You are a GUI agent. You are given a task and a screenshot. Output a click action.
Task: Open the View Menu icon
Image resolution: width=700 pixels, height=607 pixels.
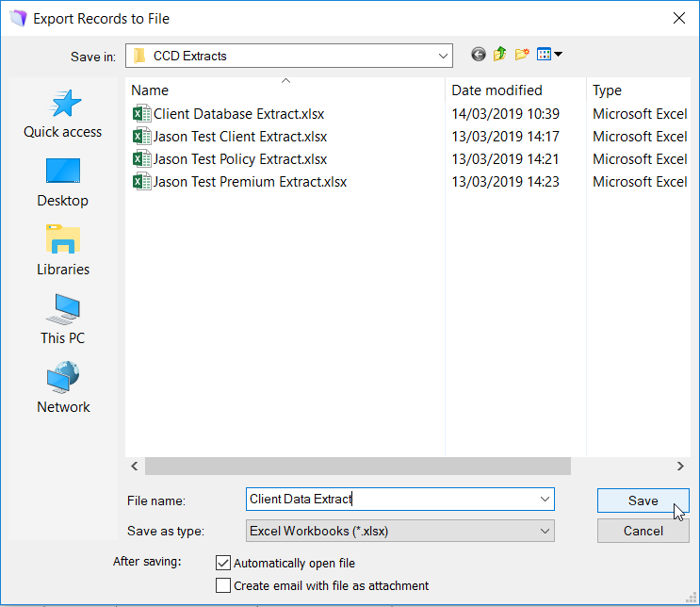[548, 55]
